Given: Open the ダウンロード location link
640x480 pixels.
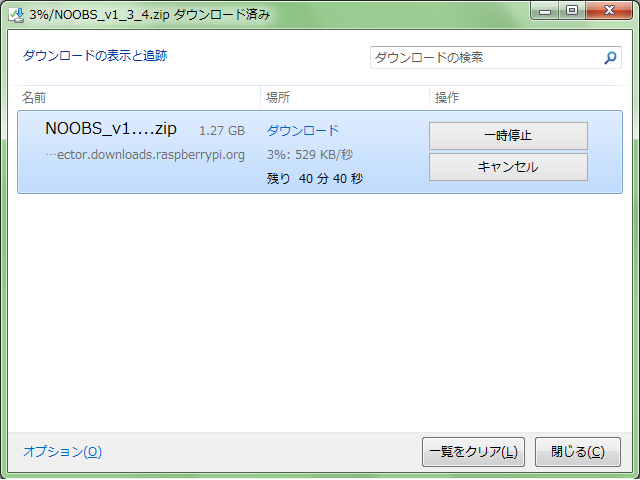Looking at the screenshot, I should (303, 130).
